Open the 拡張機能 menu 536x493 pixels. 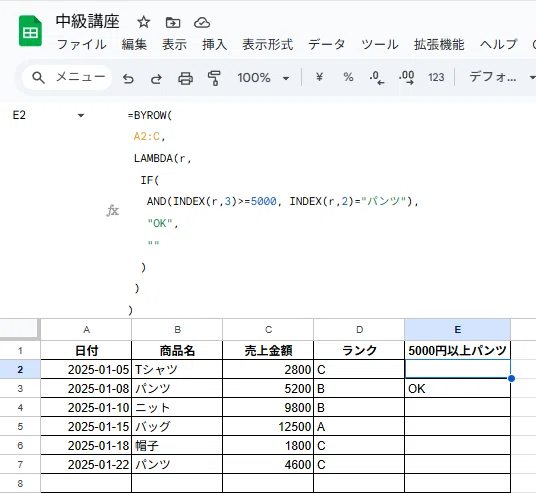(439, 44)
